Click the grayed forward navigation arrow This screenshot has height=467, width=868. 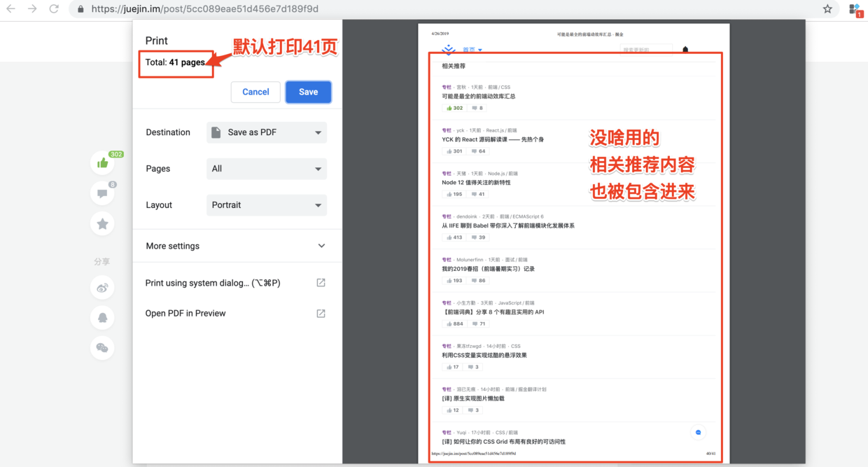[x=33, y=9]
